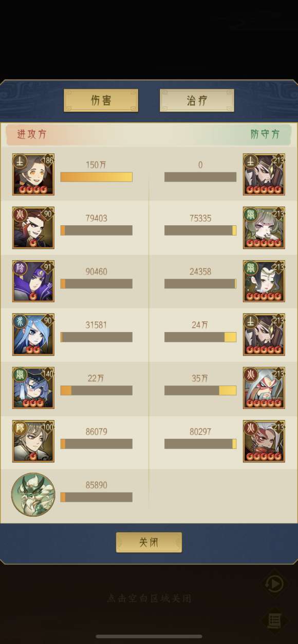The width and height of the screenshot is (298, 644).
Task: Tap the play replay icon
Action: [274, 584]
